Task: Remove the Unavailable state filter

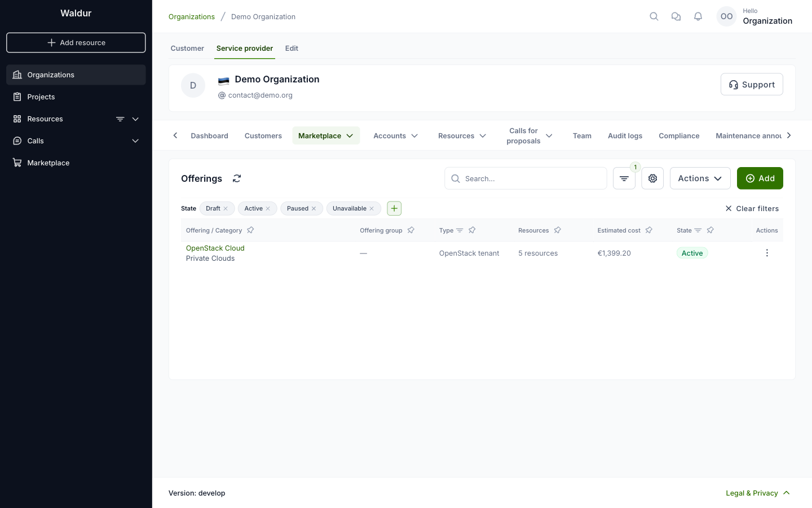Action: pos(372,209)
